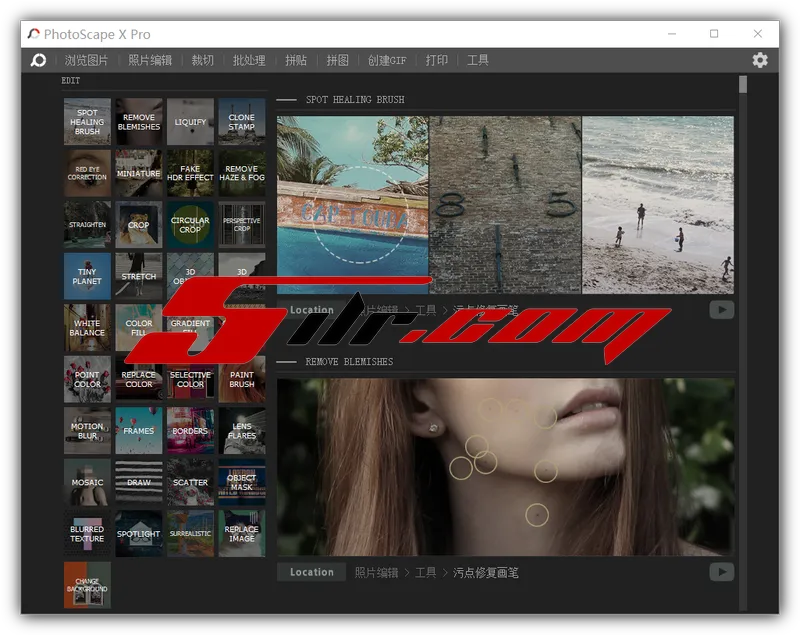
Task: Open the Object Mask tile
Action: coord(242,482)
